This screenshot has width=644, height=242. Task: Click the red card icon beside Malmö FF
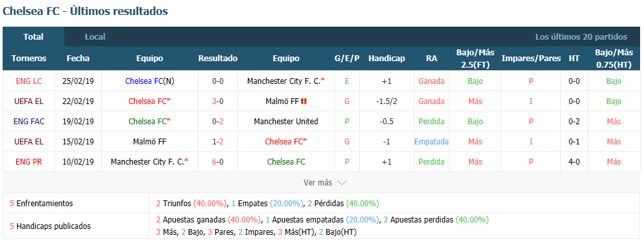[x=304, y=101]
